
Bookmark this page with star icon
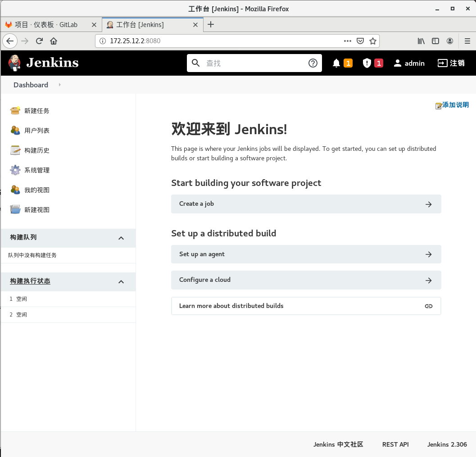point(373,41)
